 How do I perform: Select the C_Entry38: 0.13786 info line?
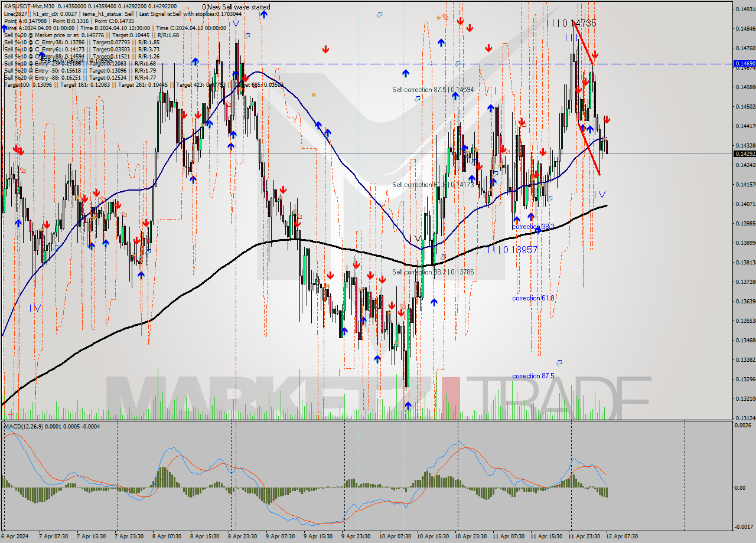(82, 42)
